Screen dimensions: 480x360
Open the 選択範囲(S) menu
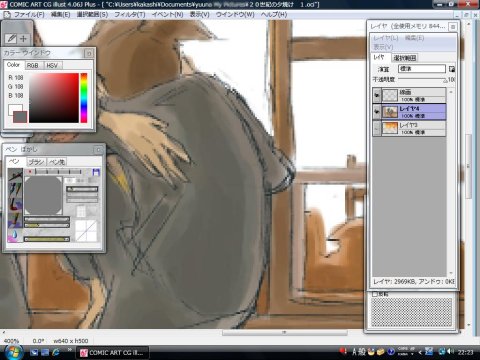click(92, 15)
